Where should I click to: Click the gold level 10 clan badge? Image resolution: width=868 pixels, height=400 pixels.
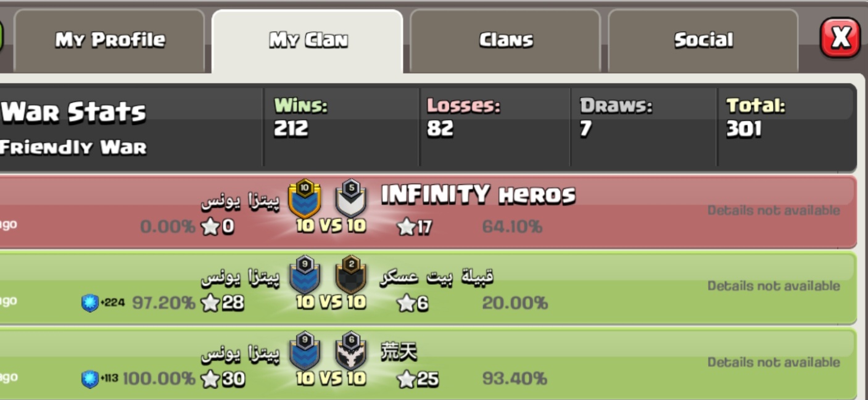[305, 198]
